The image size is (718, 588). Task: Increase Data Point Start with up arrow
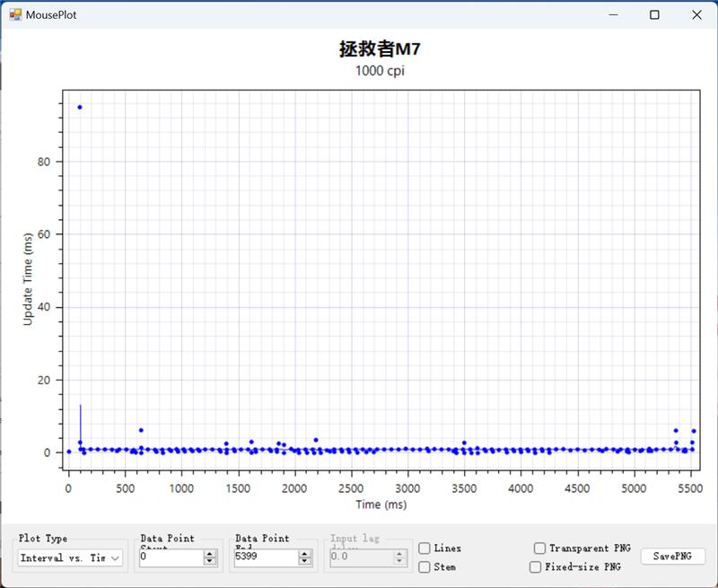(x=210, y=554)
